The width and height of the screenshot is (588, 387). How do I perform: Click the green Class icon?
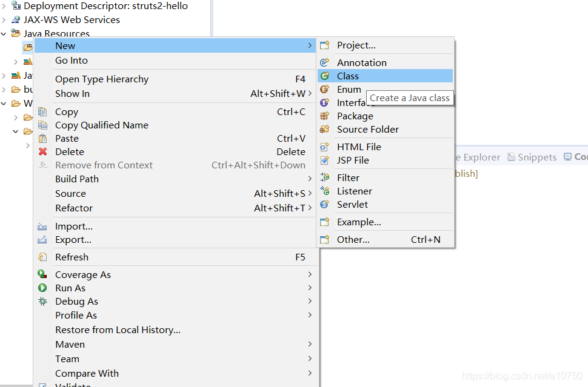pyautogui.click(x=324, y=76)
